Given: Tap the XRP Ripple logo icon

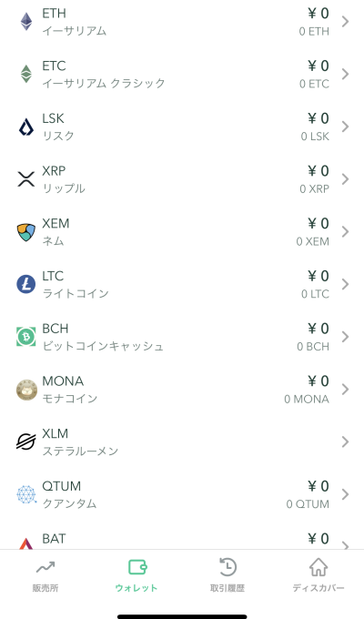Looking at the screenshot, I should coord(26,178).
